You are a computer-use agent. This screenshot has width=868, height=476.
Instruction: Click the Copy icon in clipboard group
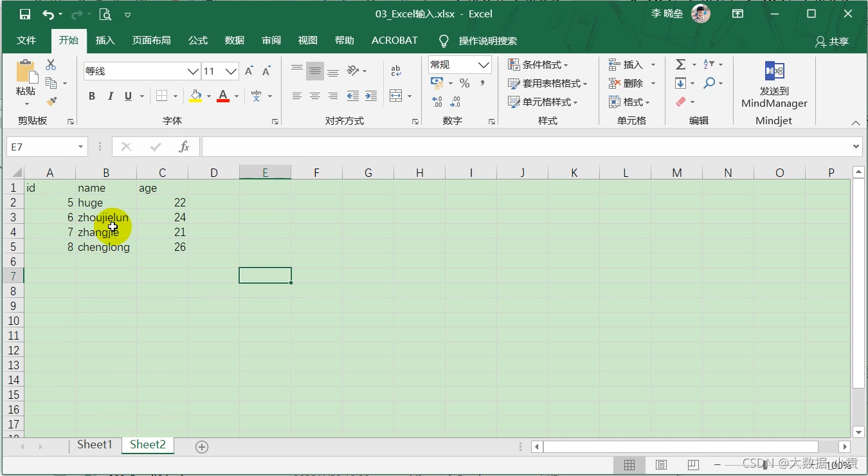coord(51,83)
